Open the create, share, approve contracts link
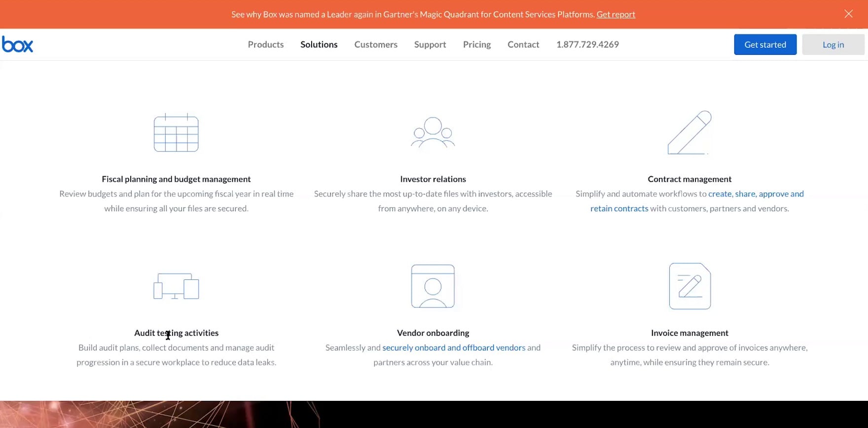Screen dimensions: 868x428 (756, 194)
